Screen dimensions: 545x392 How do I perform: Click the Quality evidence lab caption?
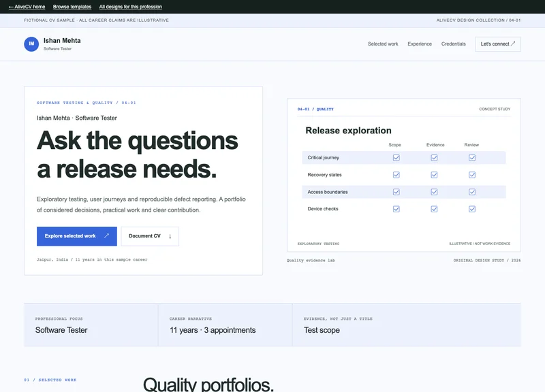[x=311, y=260]
